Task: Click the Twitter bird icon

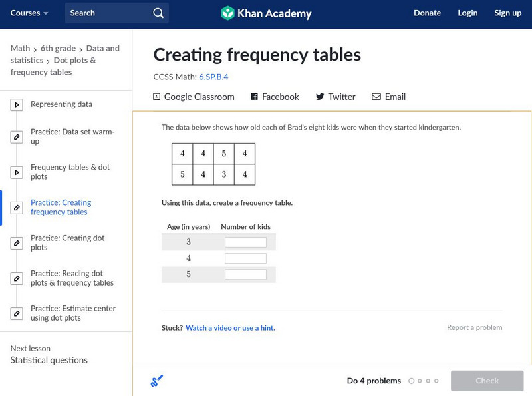Action: (320, 97)
